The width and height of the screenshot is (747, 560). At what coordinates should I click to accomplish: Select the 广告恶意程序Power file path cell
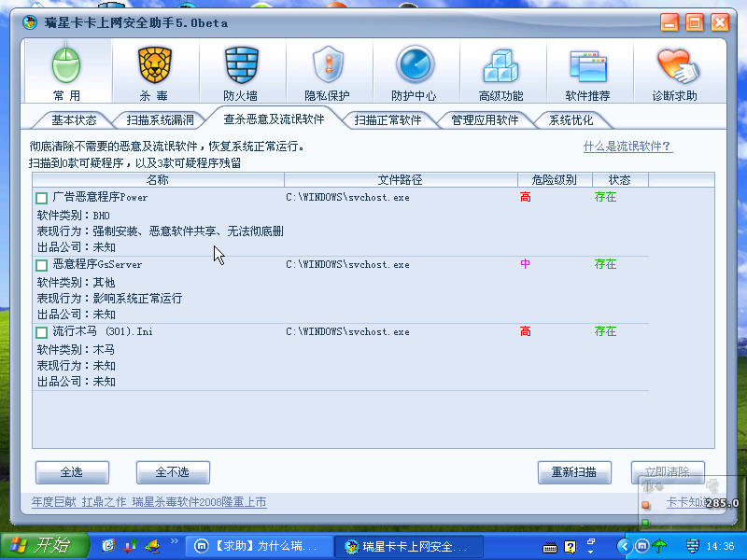(x=347, y=198)
